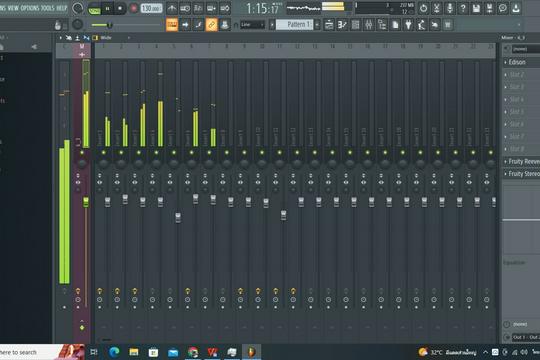Expand the Fruity Reeverb slot arrow
The image size is (540, 360).
point(505,162)
